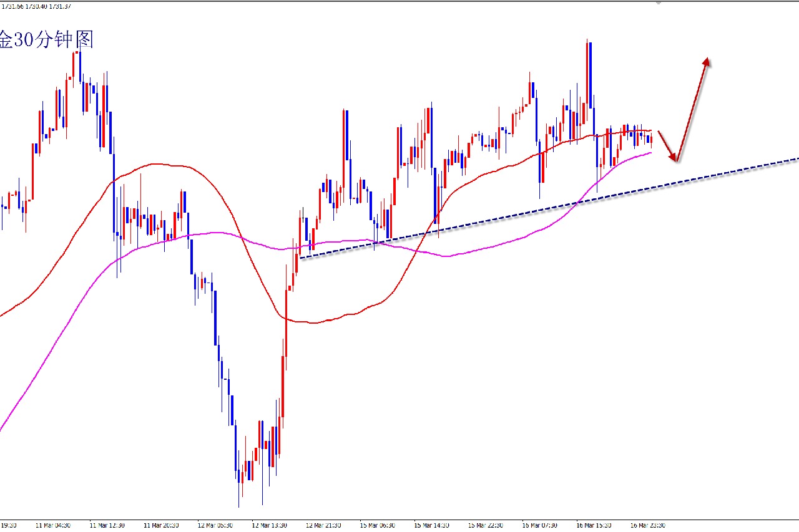Select the red downward arrow head
The width and height of the screenshot is (799, 532).
pyautogui.click(x=674, y=157)
